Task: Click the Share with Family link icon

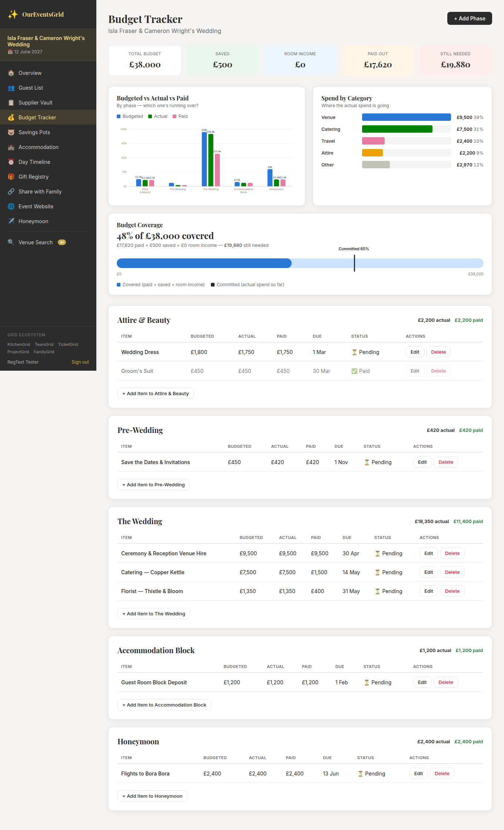Action: click(x=11, y=192)
